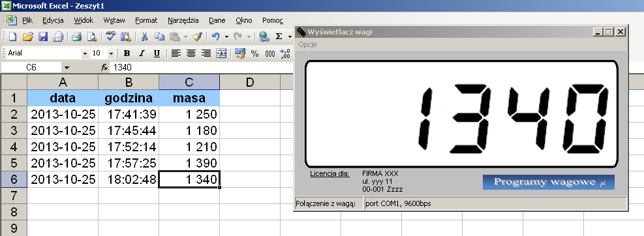Apply Percent style format
Image resolution: width=644 pixels, height=236 pixels.
coord(254,53)
